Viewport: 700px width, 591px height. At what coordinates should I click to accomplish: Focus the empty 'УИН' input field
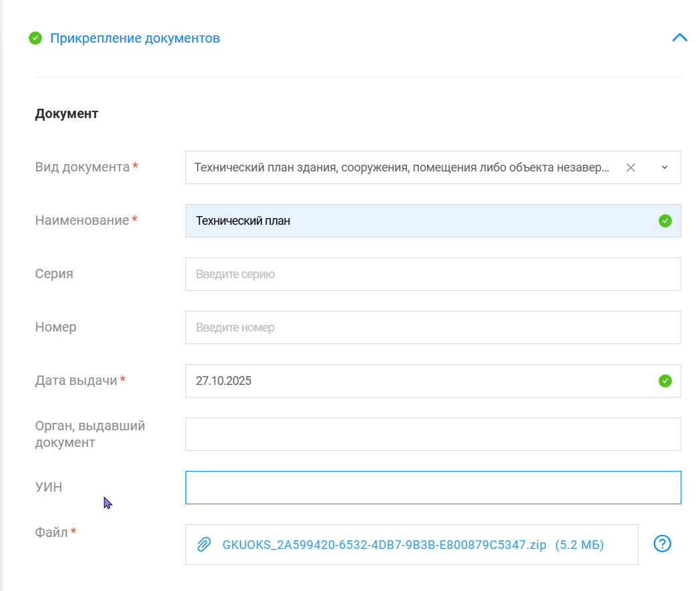432,488
